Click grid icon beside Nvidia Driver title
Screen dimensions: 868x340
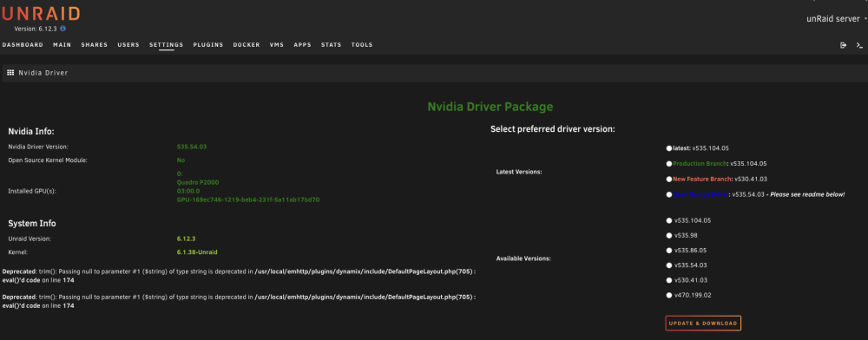point(10,72)
